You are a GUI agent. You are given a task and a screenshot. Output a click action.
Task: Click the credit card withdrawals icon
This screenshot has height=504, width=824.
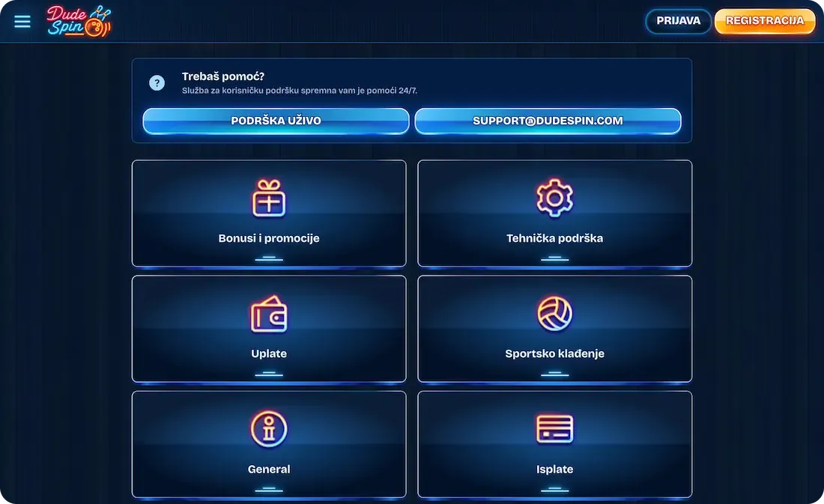pos(554,429)
